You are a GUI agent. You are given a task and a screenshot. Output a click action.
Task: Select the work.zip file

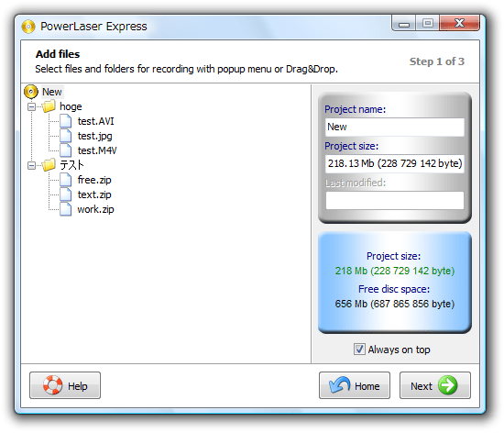(95, 209)
